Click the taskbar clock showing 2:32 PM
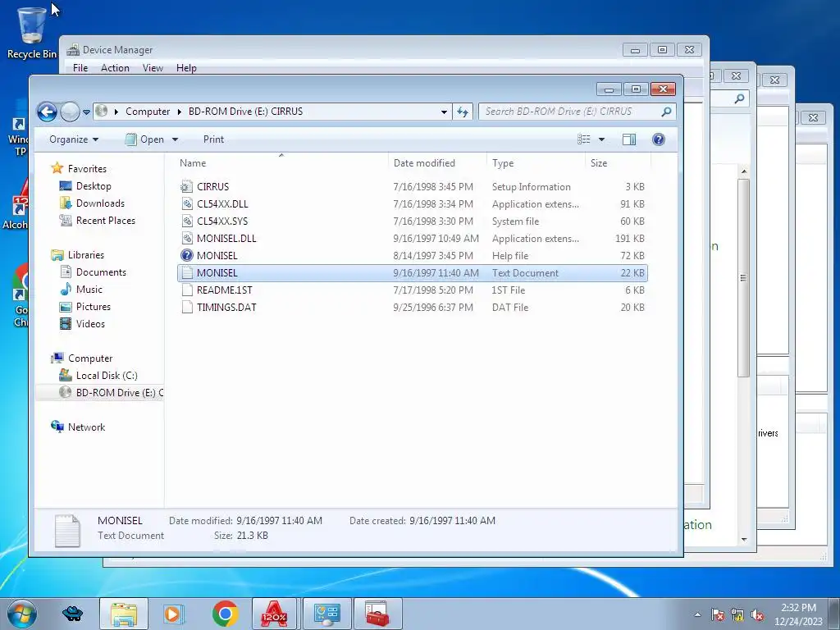840x630 pixels. [798, 614]
